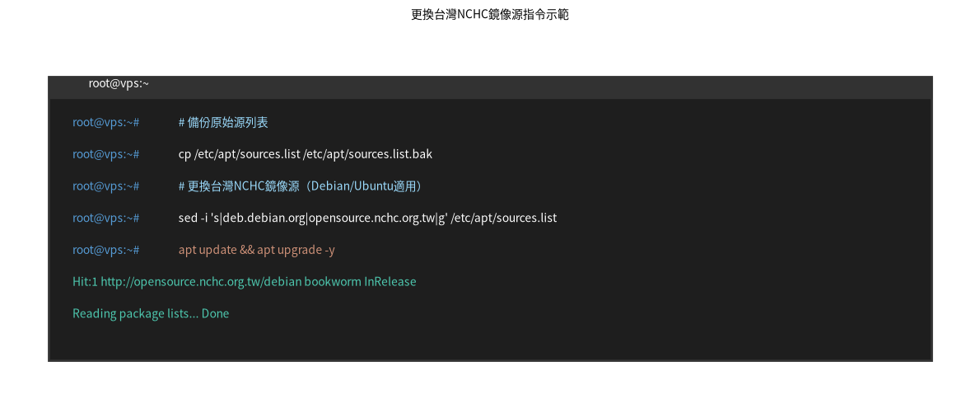The width and height of the screenshot is (980, 404).
Task: Click the prompt before the sed command
Action: pyautogui.click(x=105, y=218)
